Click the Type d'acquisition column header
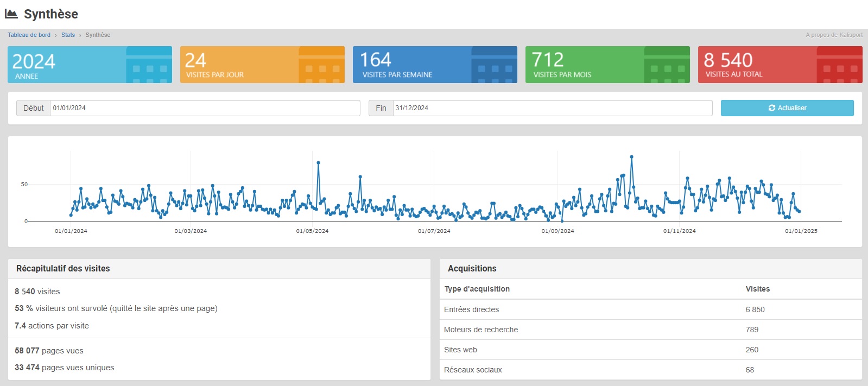868x386 pixels. click(x=477, y=289)
